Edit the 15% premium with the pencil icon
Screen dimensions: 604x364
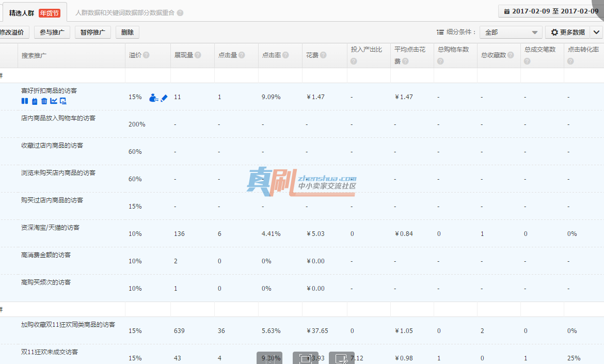tap(164, 98)
